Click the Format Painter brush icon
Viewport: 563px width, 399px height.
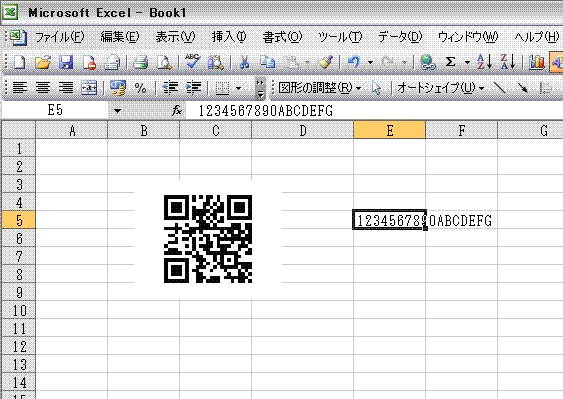pos(325,62)
